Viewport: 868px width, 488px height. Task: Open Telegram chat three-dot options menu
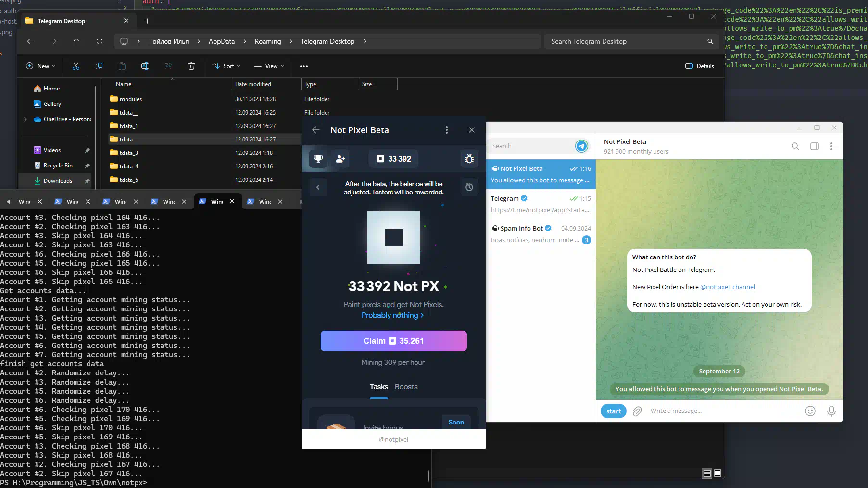831,146
